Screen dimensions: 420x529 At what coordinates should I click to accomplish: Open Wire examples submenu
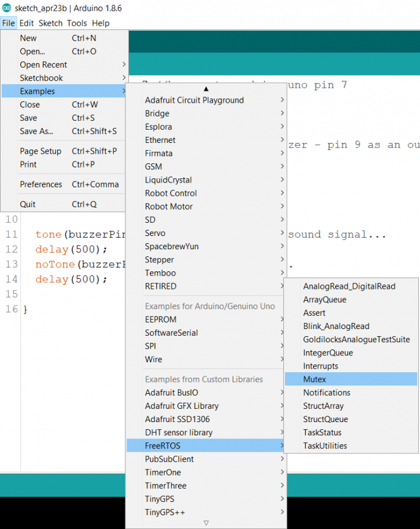coord(206,359)
